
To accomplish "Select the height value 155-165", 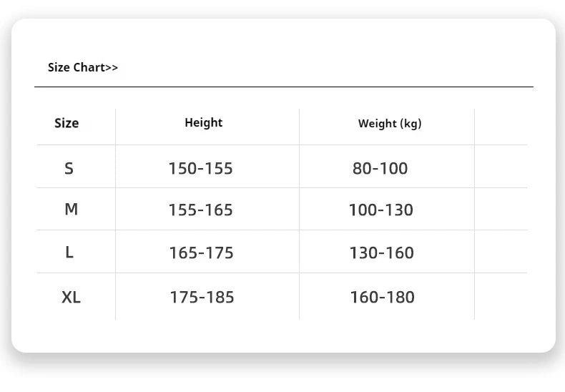I will coord(201,210).
